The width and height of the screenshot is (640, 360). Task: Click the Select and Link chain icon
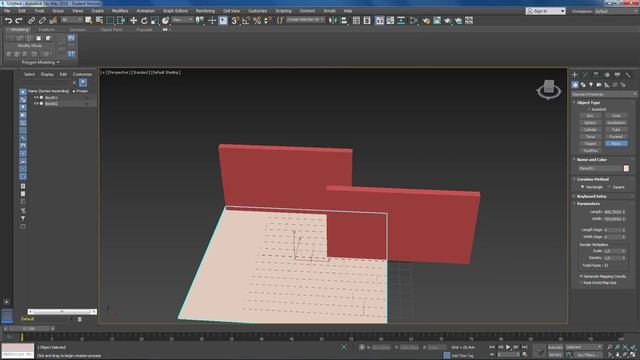(31, 20)
